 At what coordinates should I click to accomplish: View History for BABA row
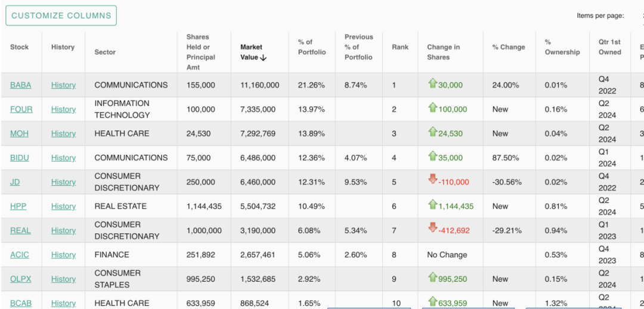point(64,85)
